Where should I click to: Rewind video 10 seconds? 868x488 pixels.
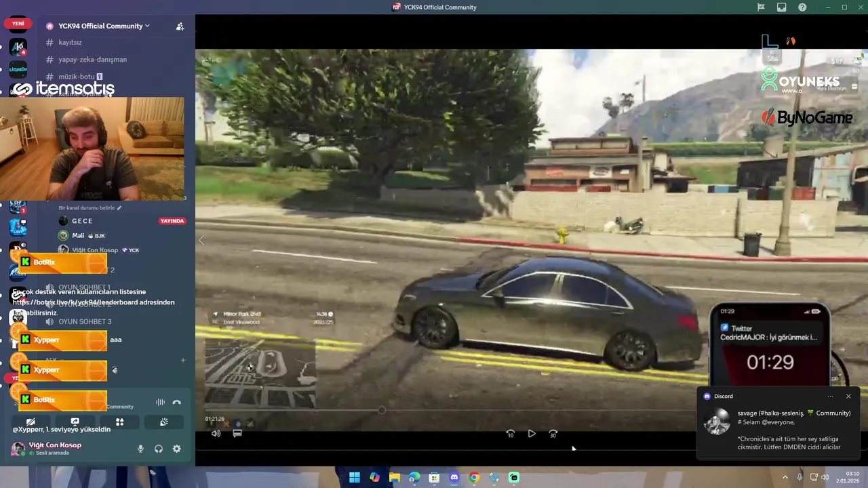(510, 434)
